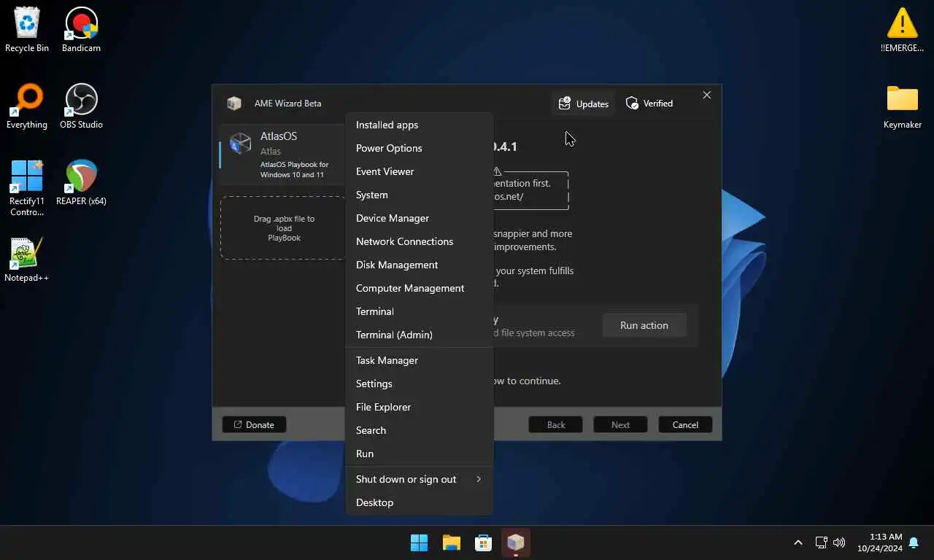
Task: Click the Updates button in AME Wizard
Action: (584, 104)
